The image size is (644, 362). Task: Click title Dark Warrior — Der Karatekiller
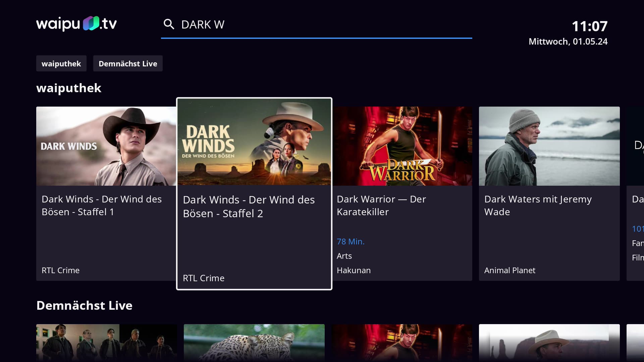point(381,205)
